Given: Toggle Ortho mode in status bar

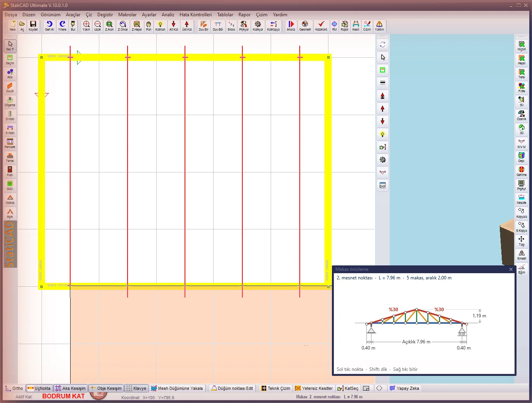Looking at the screenshot, I should click(14, 388).
